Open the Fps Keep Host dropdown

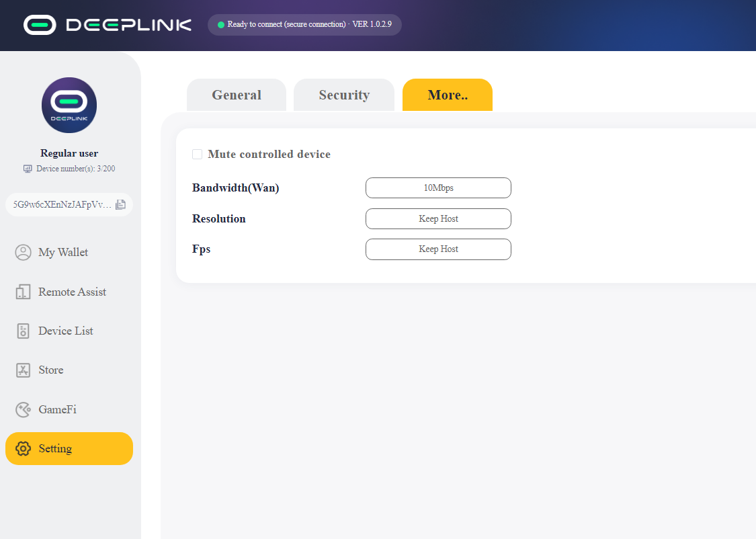click(438, 249)
